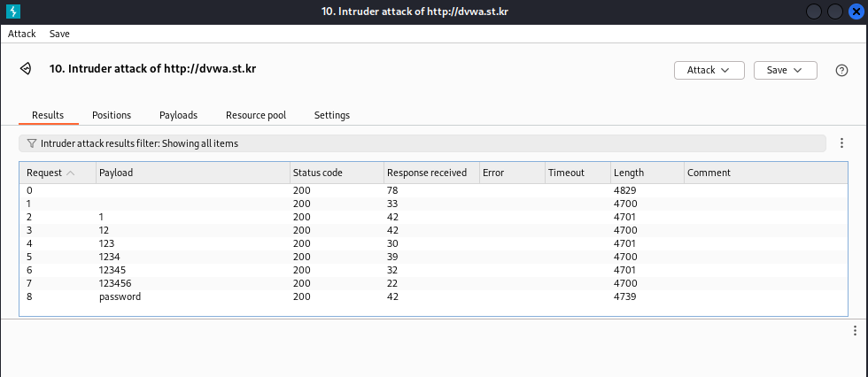The width and height of the screenshot is (868, 377).
Task: Select request number 2 row
Action: [x=433, y=217]
